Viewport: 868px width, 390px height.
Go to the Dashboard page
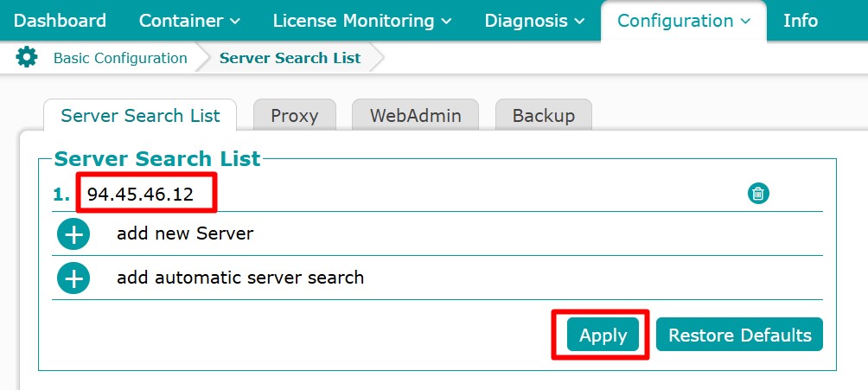(x=60, y=21)
